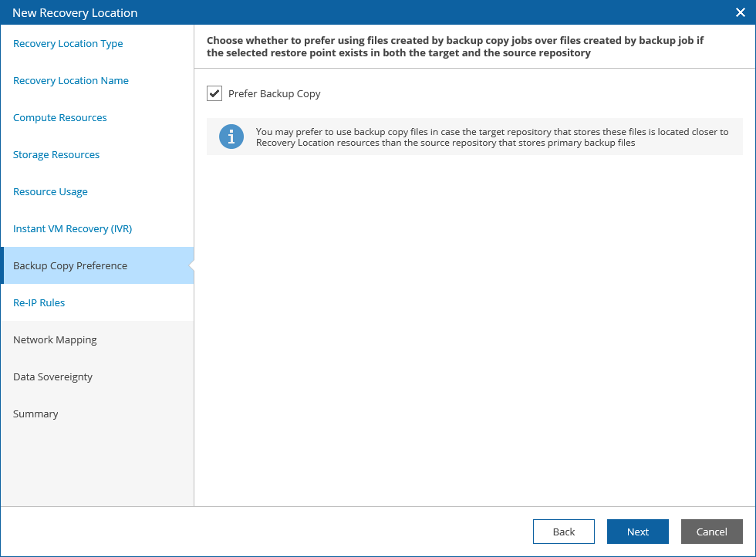Cancel the recovery location wizard
This screenshot has height=557, width=756.
711,532
